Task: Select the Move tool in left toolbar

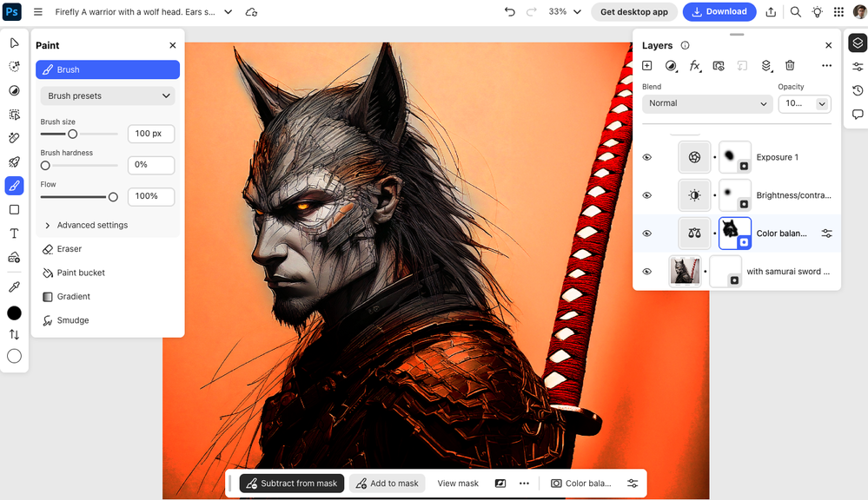Action: (x=15, y=43)
